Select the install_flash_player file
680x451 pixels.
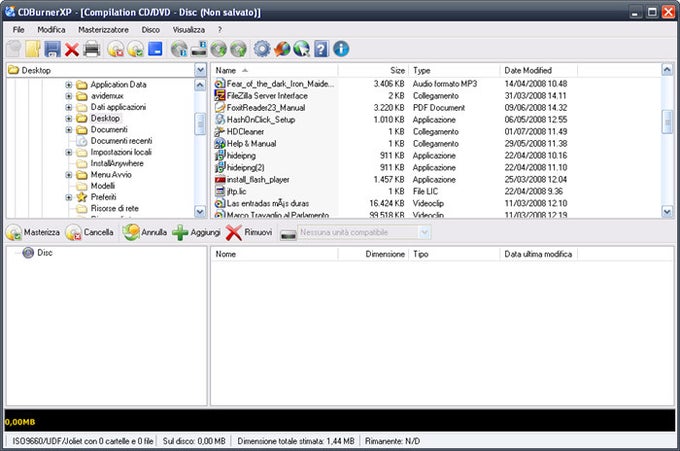pyautogui.click(x=258, y=180)
